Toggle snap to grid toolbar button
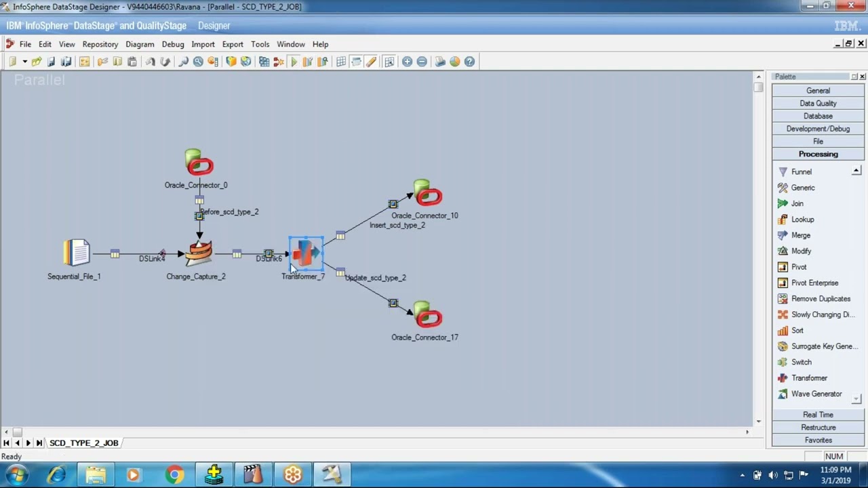Image resolution: width=868 pixels, height=488 pixels. point(389,62)
